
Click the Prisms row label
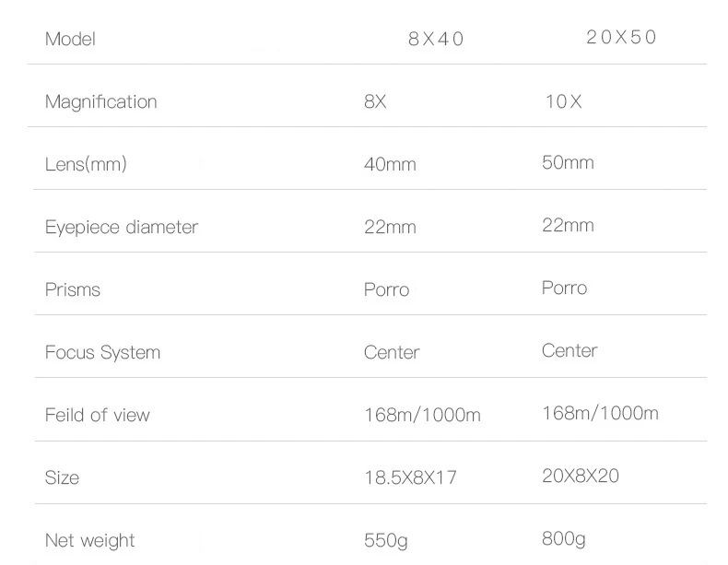coord(73,289)
